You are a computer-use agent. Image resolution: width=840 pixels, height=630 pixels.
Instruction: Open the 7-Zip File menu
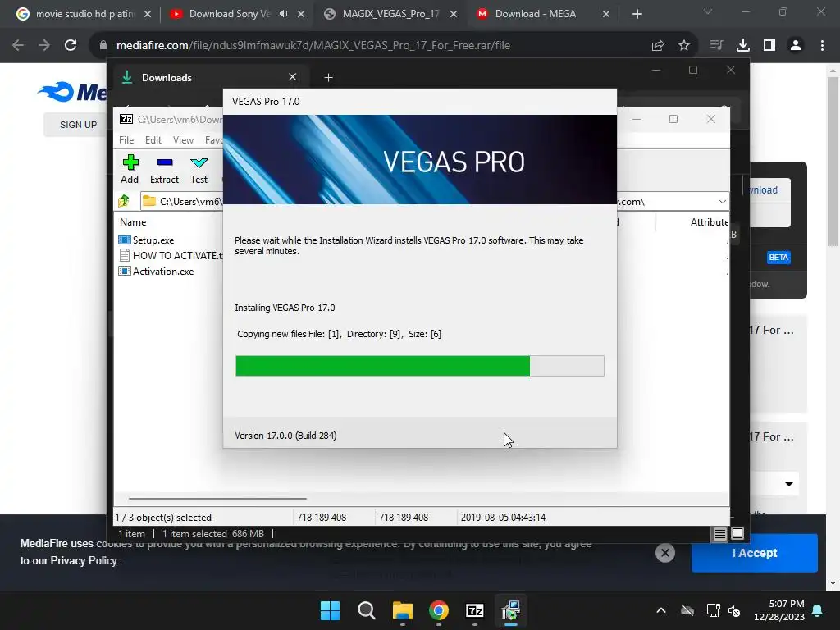coord(126,139)
